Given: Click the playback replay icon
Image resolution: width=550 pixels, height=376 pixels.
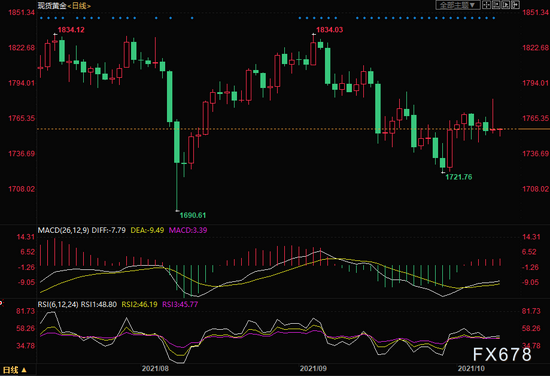Looking at the screenshot, I should (x=505, y=5).
